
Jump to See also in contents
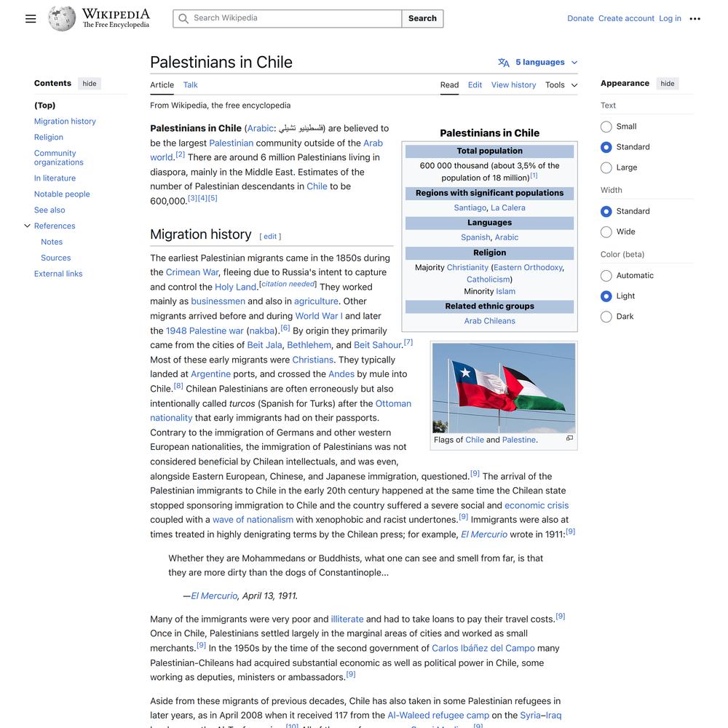[50, 210]
